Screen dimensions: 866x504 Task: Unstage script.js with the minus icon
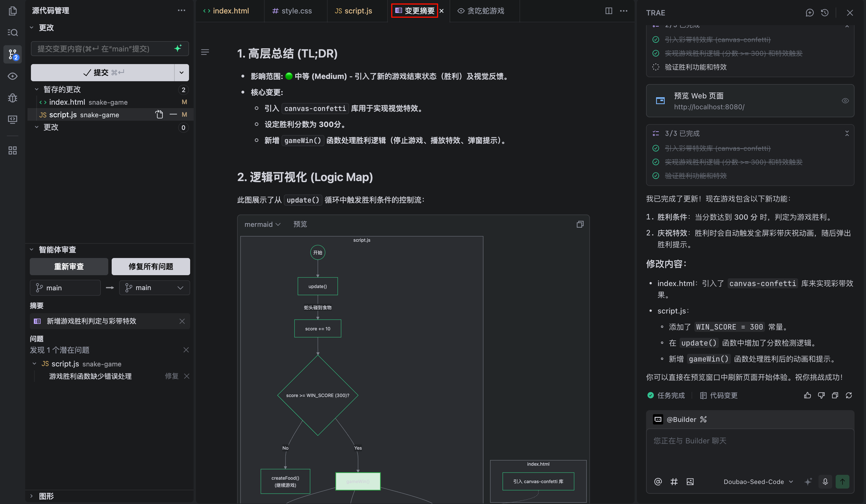[x=174, y=114]
